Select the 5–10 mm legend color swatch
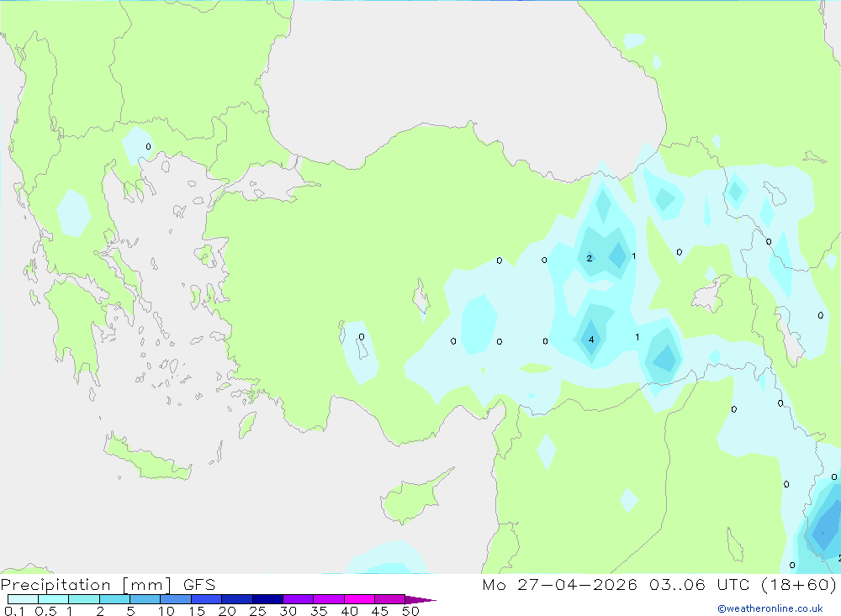Screen dimensions: 841x616 click(145, 599)
